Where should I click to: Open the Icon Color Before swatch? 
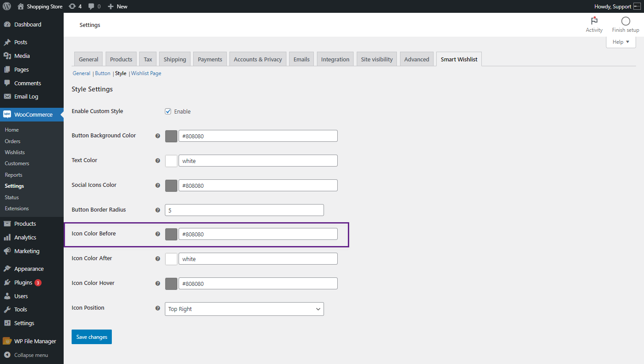(x=171, y=234)
